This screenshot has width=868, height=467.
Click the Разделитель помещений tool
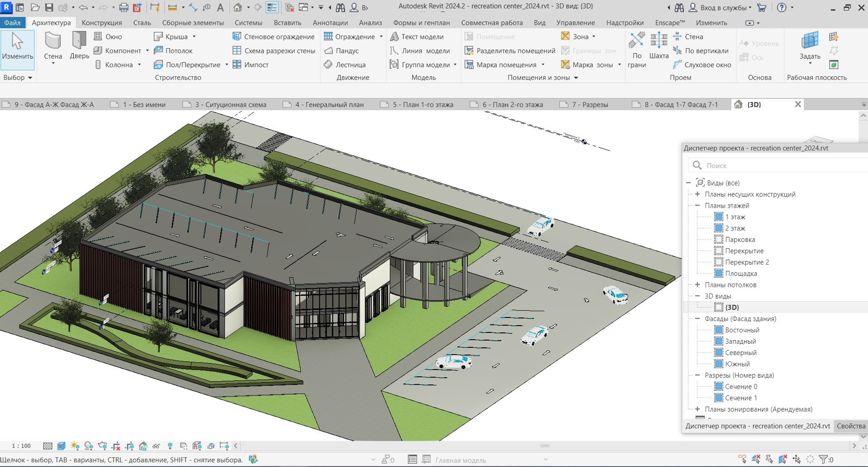(x=510, y=51)
